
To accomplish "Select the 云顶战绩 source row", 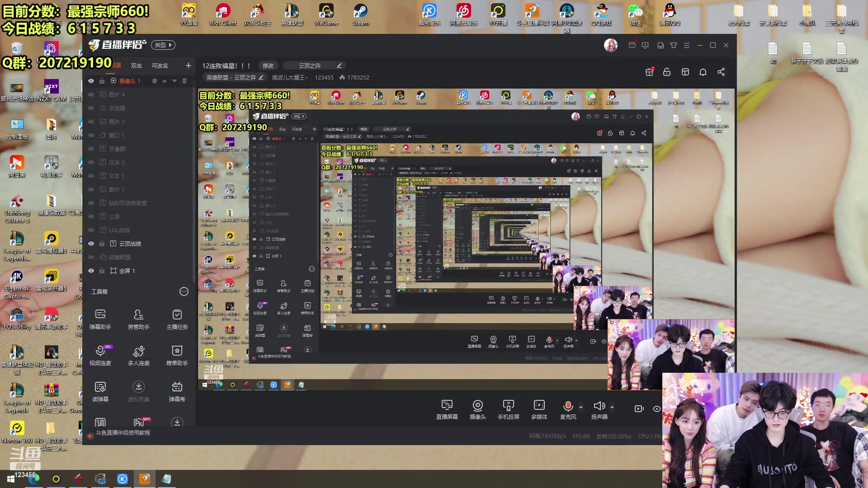I will [139, 244].
